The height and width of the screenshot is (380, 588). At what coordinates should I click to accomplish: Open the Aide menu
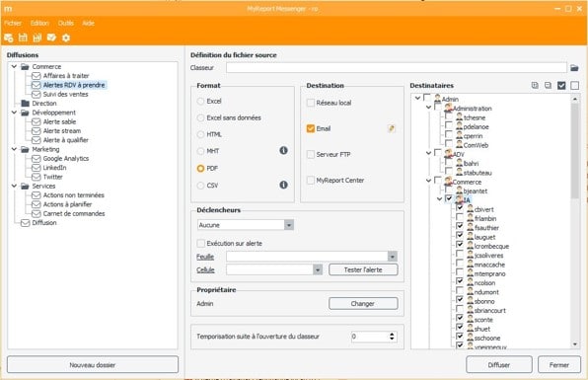point(88,23)
